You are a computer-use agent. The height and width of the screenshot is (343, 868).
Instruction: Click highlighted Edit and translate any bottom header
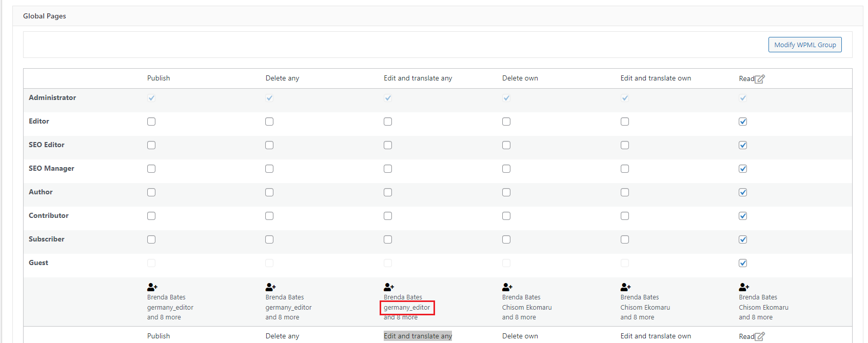pos(418,336)
